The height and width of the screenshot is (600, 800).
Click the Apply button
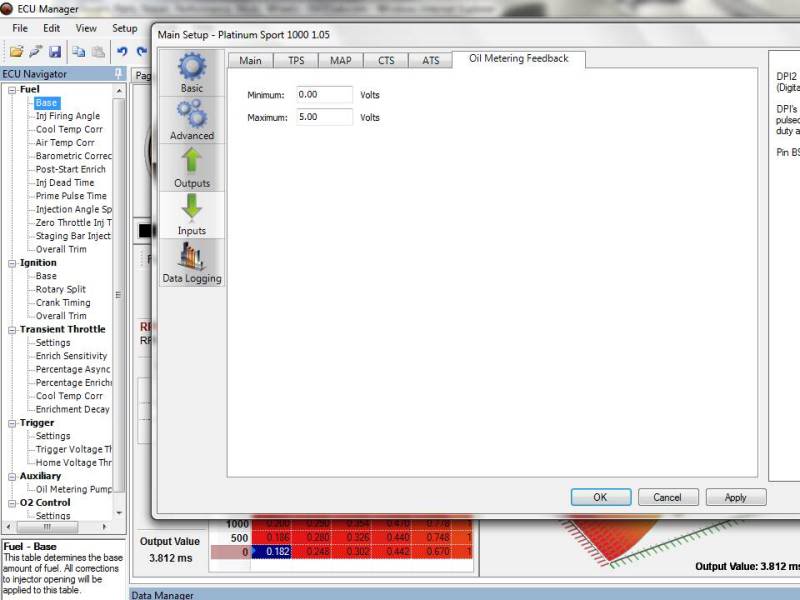pyautogui.click(x=735, y=497)
